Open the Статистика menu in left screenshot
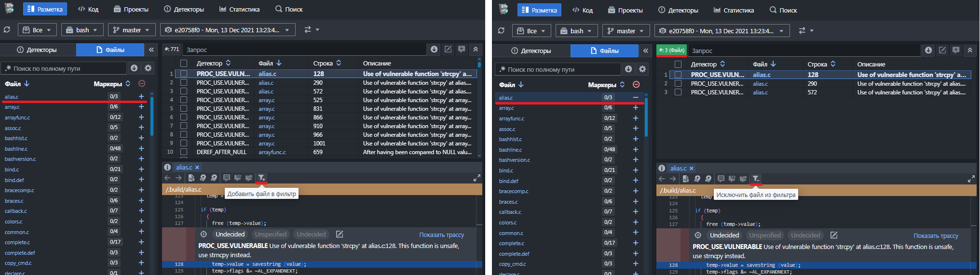 pyautogui.click(x=239, y=9)
